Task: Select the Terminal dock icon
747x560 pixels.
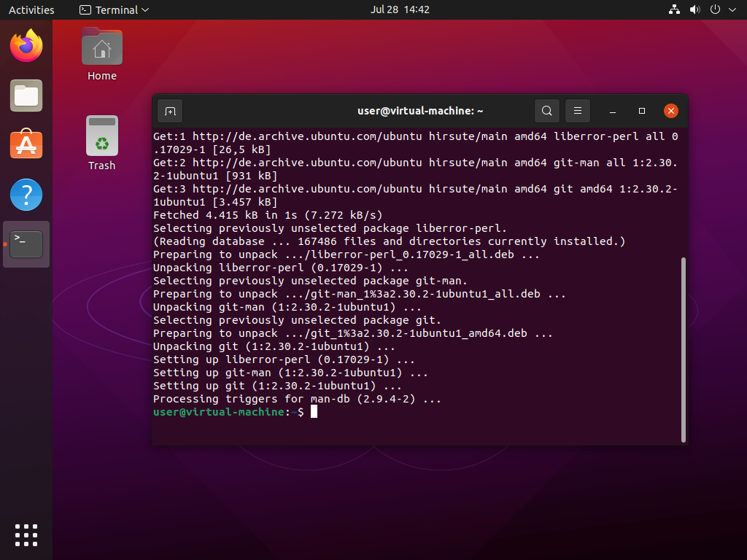Action: tap(26, 244)
